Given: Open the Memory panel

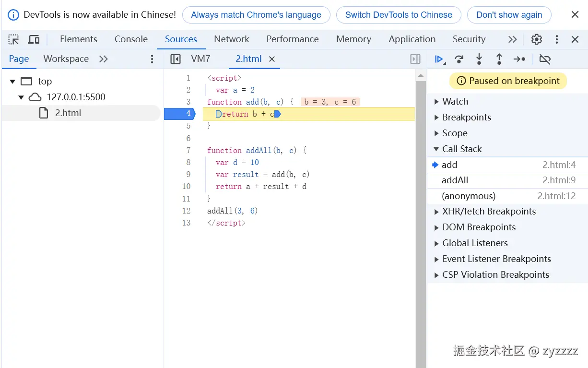Looking at the screenshot, I should pos(353,39).
